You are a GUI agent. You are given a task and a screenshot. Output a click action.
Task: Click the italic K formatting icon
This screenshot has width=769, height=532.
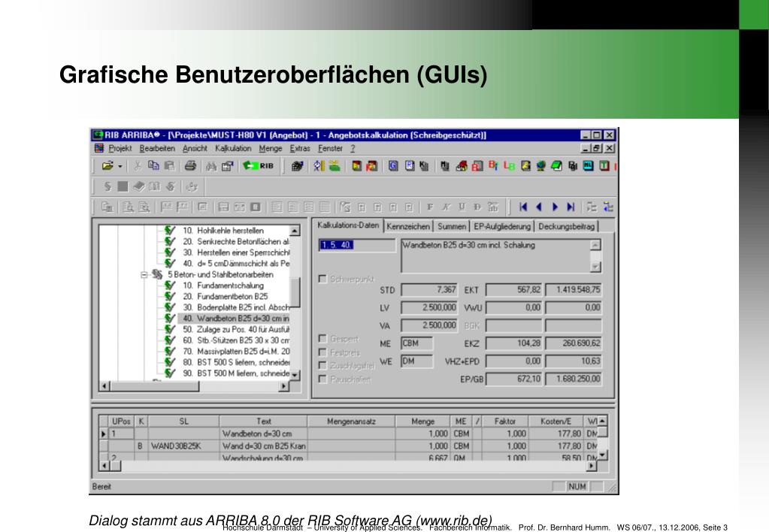(446, 207)
